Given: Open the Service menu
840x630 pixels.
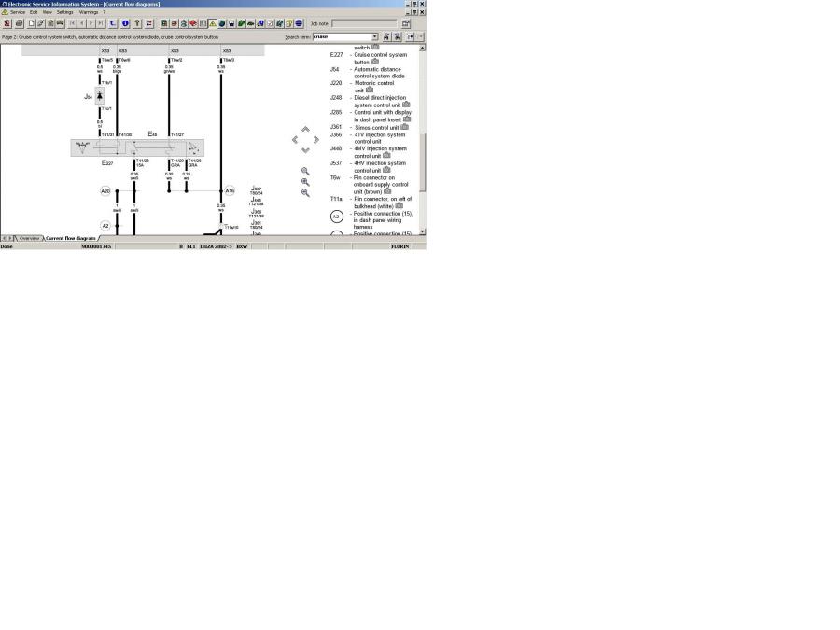Looking at the screenshot, I should [x=18, y=12].
